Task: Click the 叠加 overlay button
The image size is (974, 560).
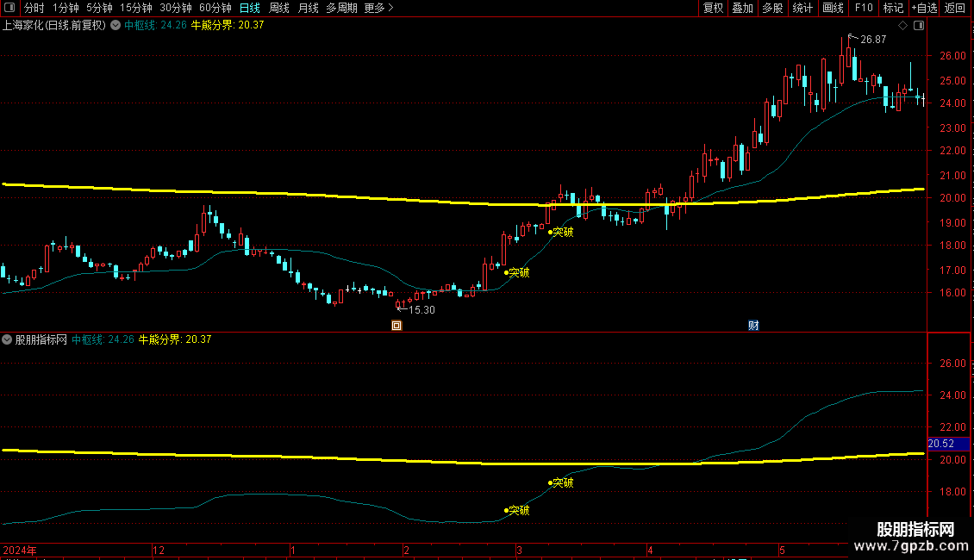Action: [743, 8]
